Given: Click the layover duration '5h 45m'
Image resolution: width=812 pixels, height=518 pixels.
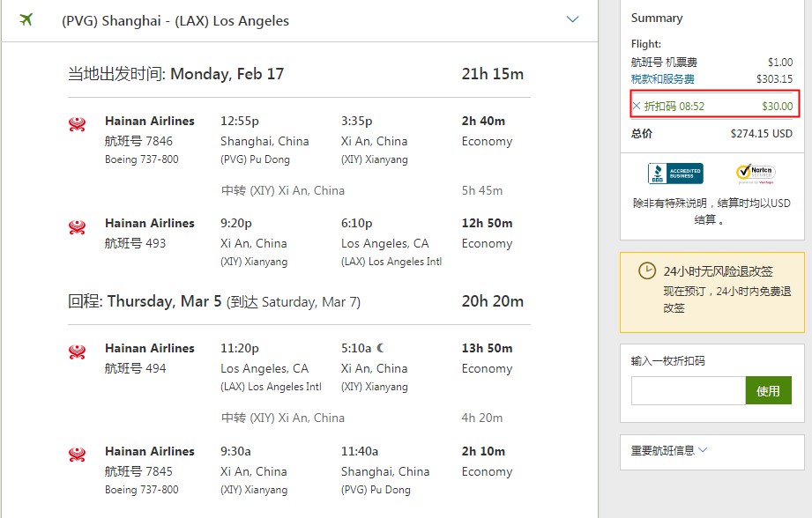Looking at the screenshot, I should (x=482, y=190).
